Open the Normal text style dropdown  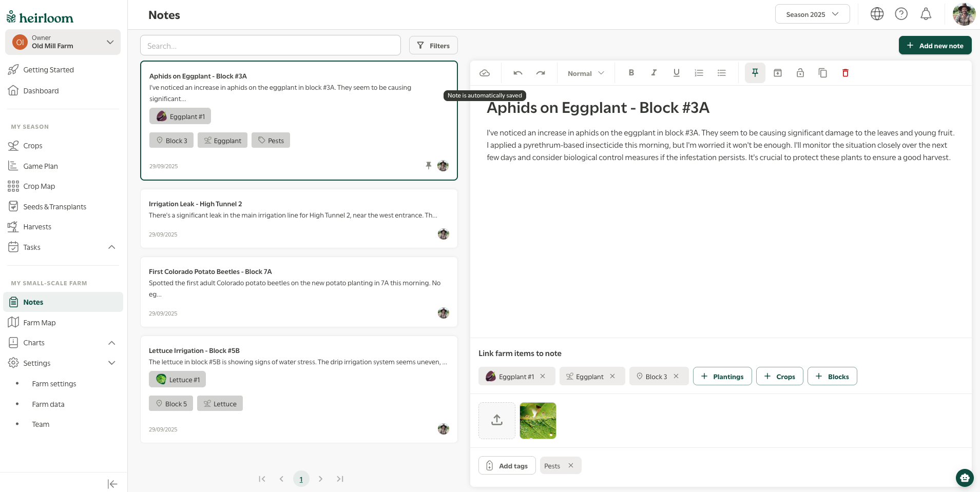click(x=585, y=73)
